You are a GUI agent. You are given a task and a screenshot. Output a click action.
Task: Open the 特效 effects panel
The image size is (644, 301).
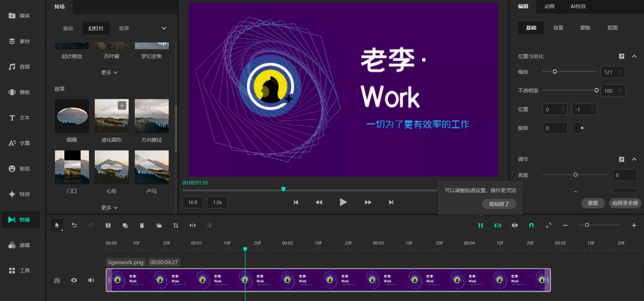(x=19, y=194)
